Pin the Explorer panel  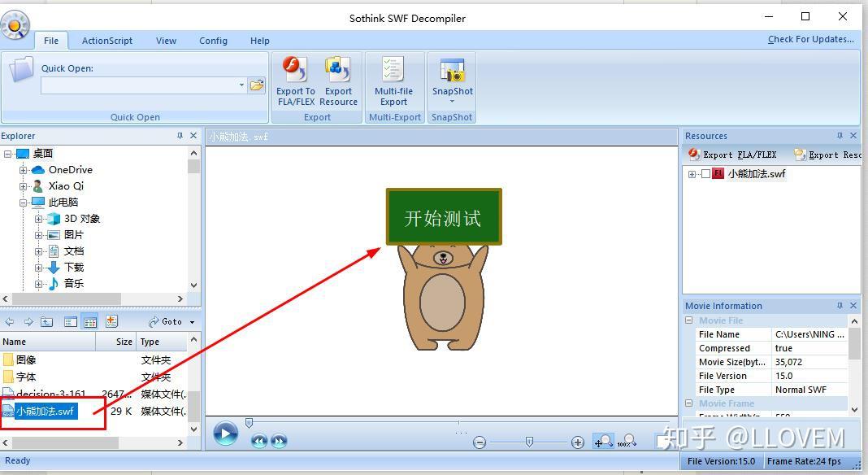(180, 136)
